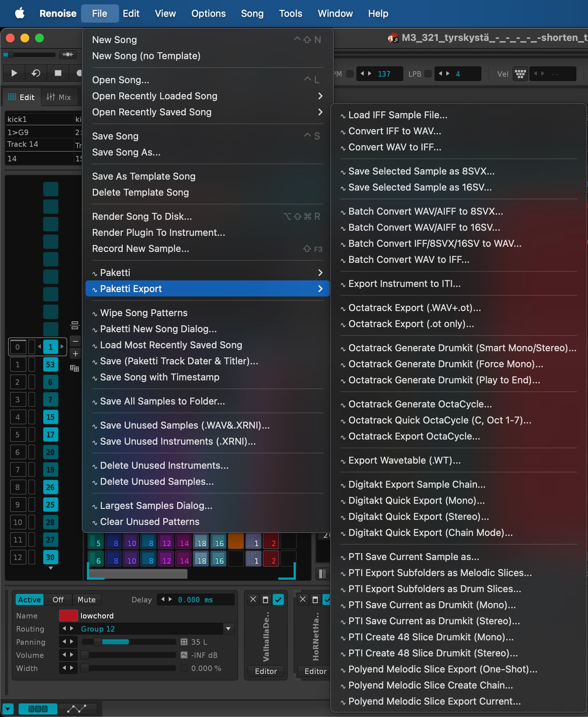Click the red lowchord track color swatch

click(68, 616)
